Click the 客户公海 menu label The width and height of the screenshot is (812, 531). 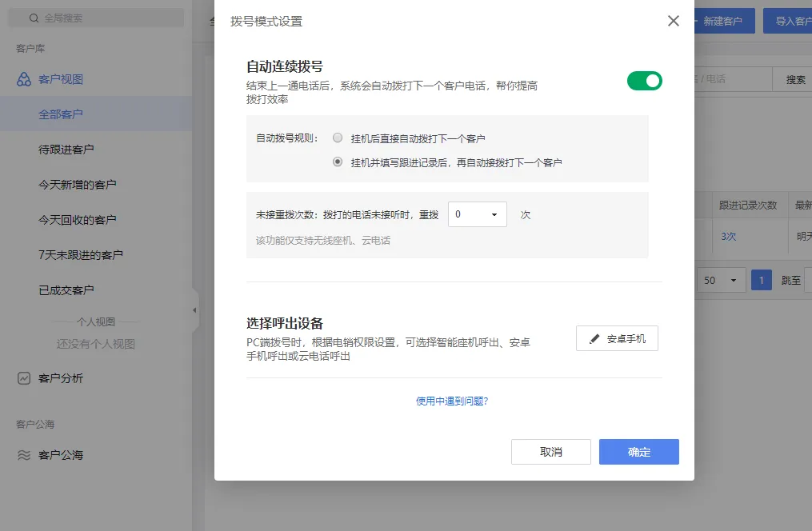pyautogui.click(x=61, y=455)
